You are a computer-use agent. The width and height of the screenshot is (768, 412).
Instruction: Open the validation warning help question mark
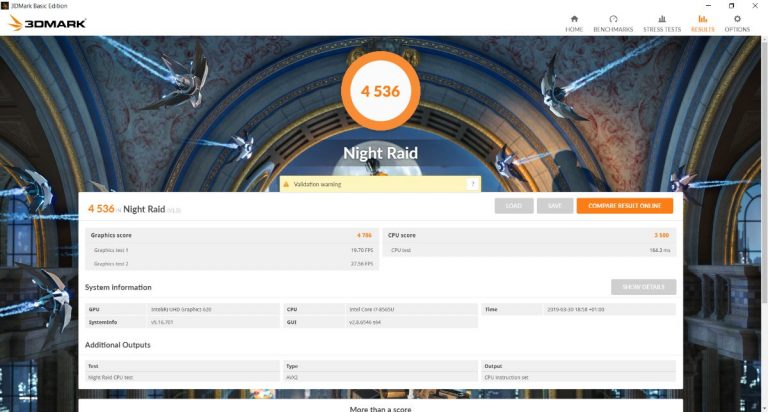(472, 184)
